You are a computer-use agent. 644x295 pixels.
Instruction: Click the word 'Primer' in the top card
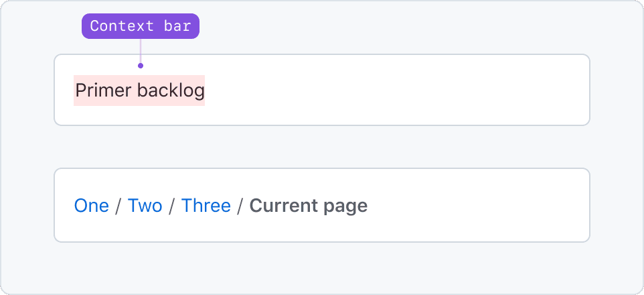pos(103,90)
